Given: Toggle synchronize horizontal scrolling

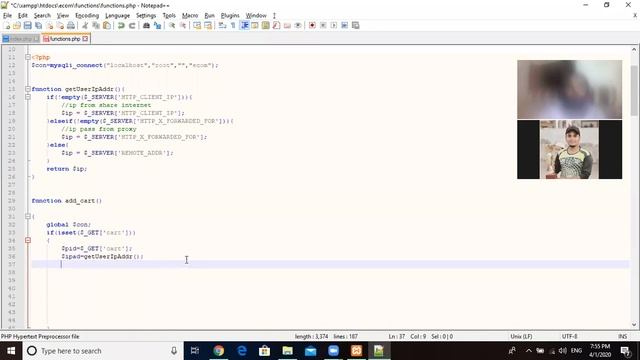Looking at the screenshot, I should [208, 25].
